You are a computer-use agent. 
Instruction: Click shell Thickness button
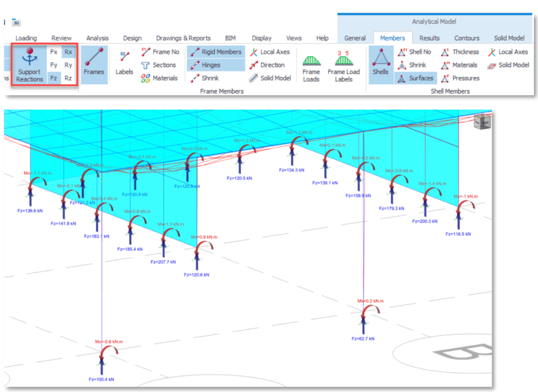point(460,52)
